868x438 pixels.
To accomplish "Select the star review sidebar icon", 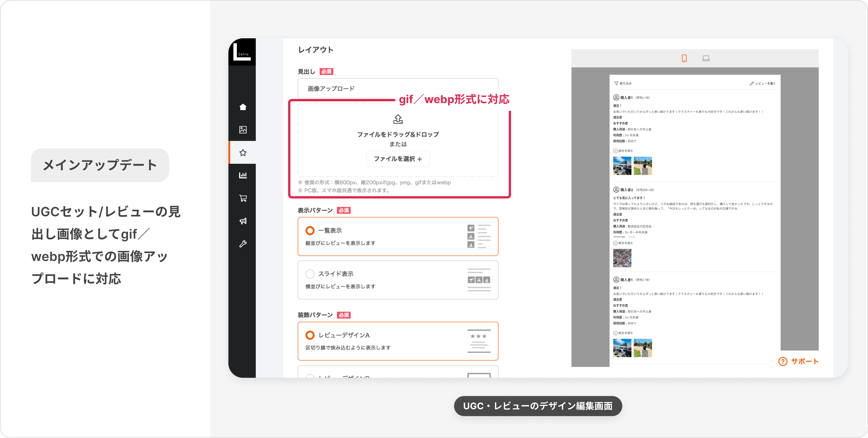I will tap(243, 153).
